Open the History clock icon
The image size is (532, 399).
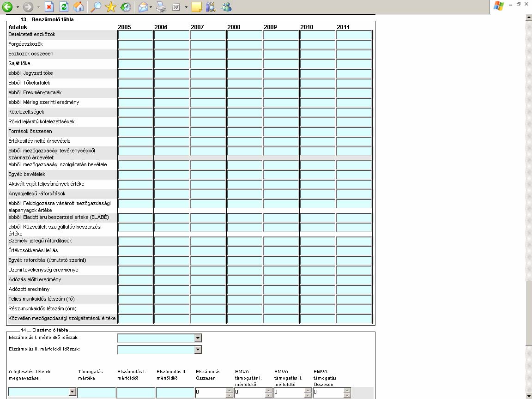pyautogui.click(x=126, y=7)
